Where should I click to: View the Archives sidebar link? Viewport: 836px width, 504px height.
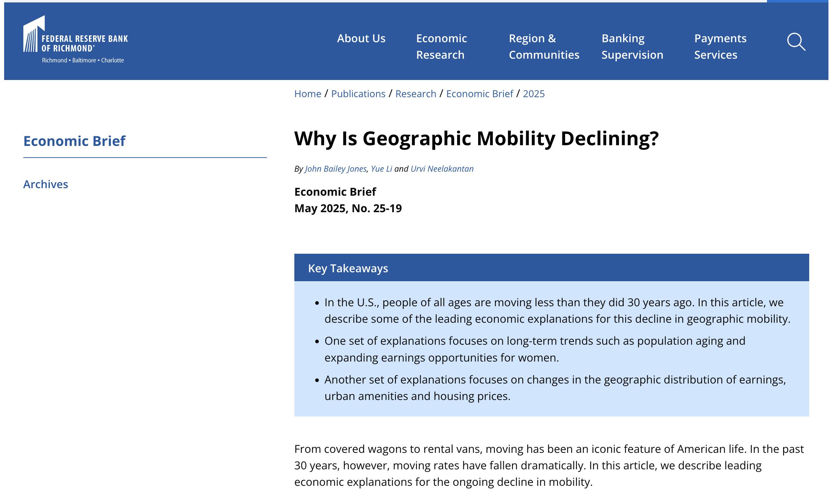(x=46, y=184)
